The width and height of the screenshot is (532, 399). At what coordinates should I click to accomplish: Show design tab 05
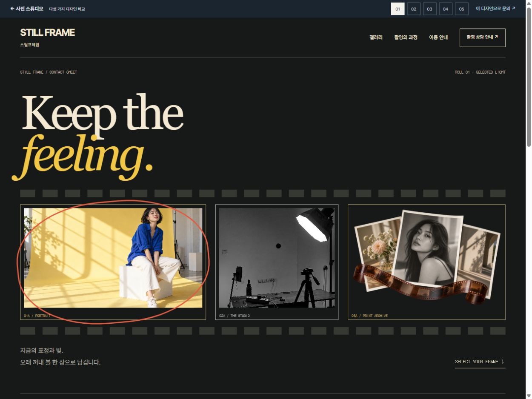pyautogui.click(x=462, y=9)
